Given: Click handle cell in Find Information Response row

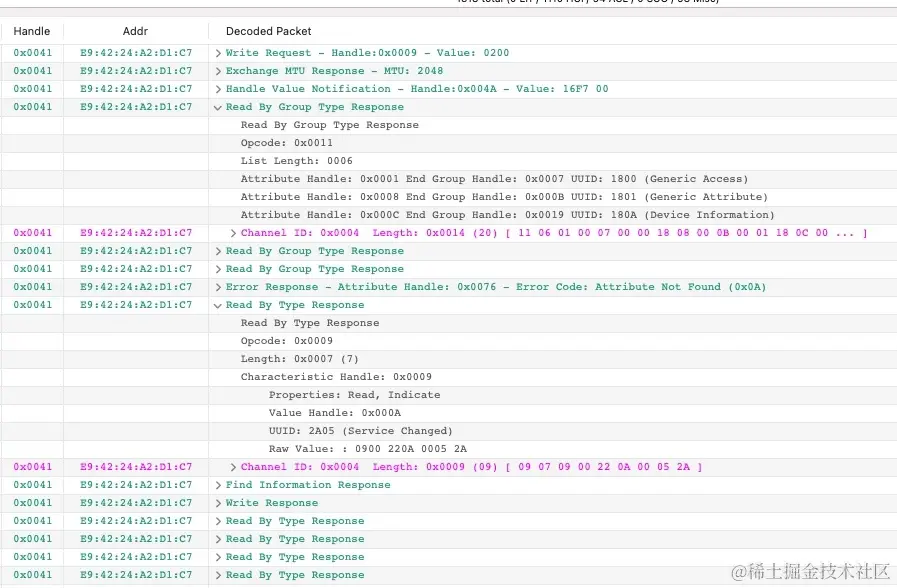Looking at the screenshot, I should click(33, 485).
